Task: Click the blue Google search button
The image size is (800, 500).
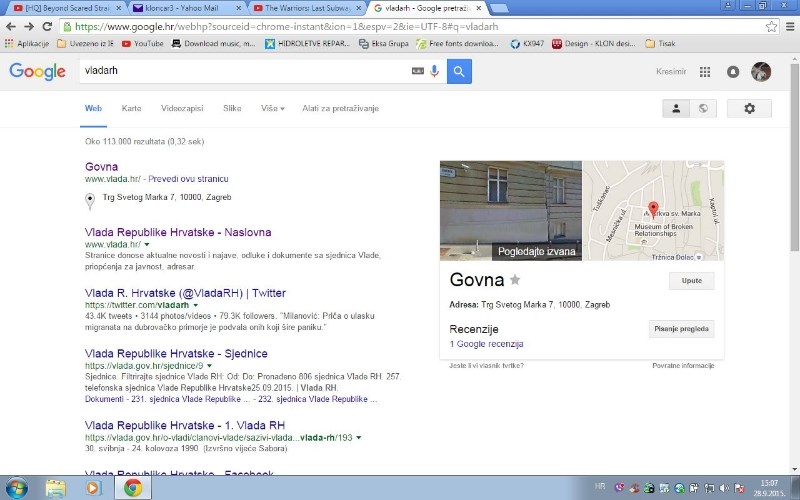Action: pyautogui.click(x=459, y=71)
